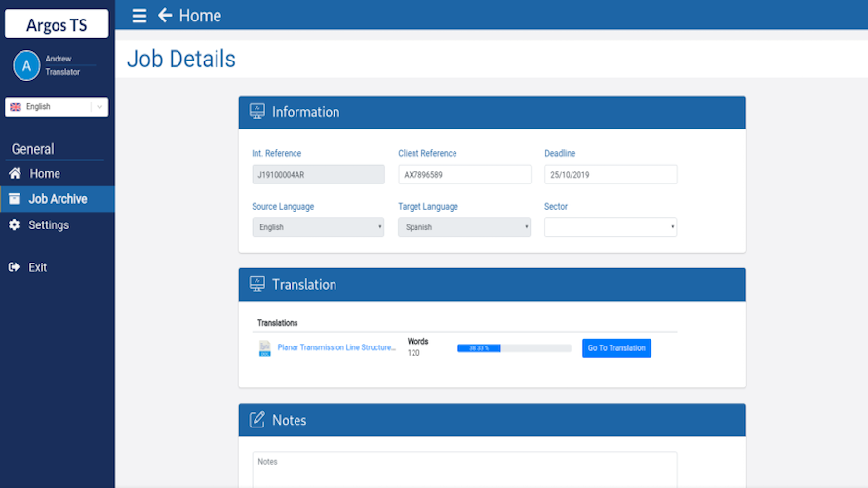Click into the Client Reference field

pos(464,175)
